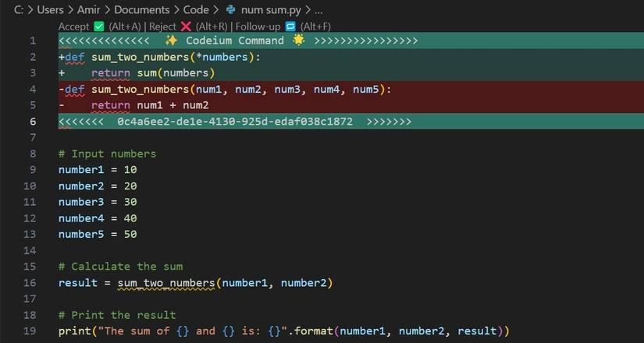Click the '# Input numbers' comment
This screenshot has width=644, height=343.
click(107, 154)
